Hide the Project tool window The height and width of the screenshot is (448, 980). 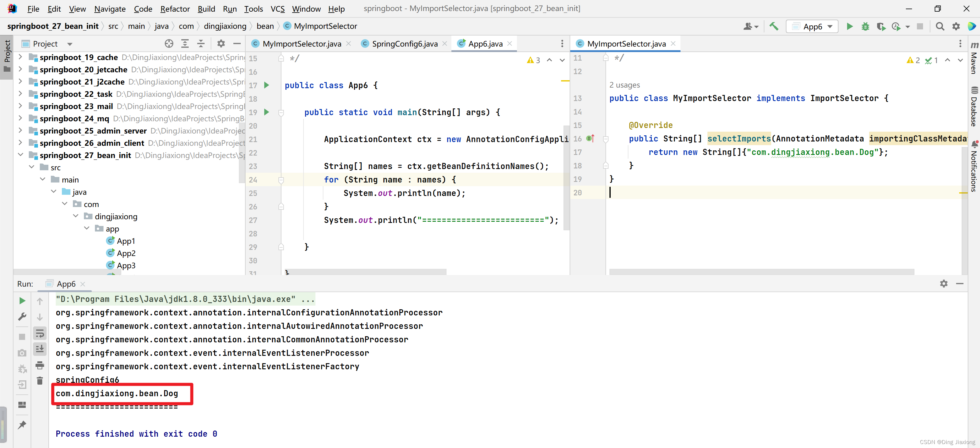pyautogui.click(x=237, y=44)
